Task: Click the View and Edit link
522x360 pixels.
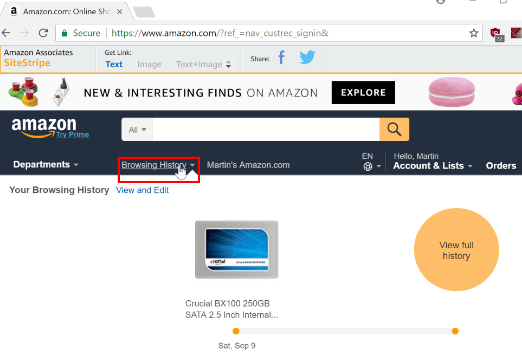Action: coord(142,190)
